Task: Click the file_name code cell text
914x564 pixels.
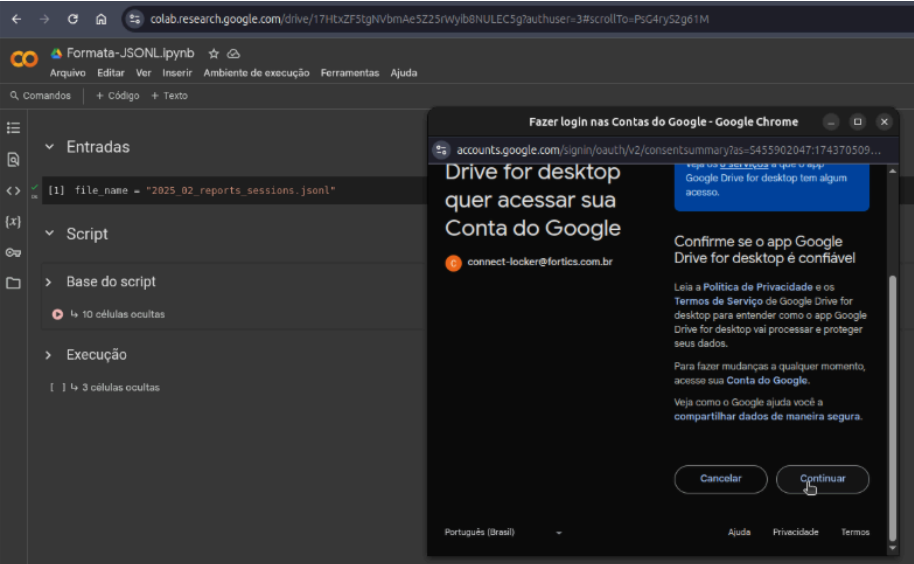Action: (x=205, y=191)
